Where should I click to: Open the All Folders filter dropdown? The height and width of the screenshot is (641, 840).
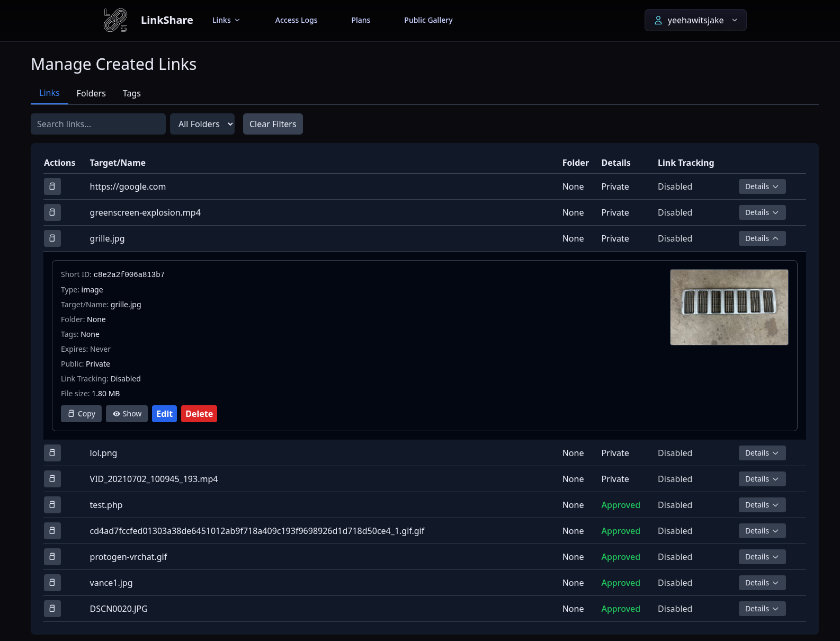(x=202, y=124)
